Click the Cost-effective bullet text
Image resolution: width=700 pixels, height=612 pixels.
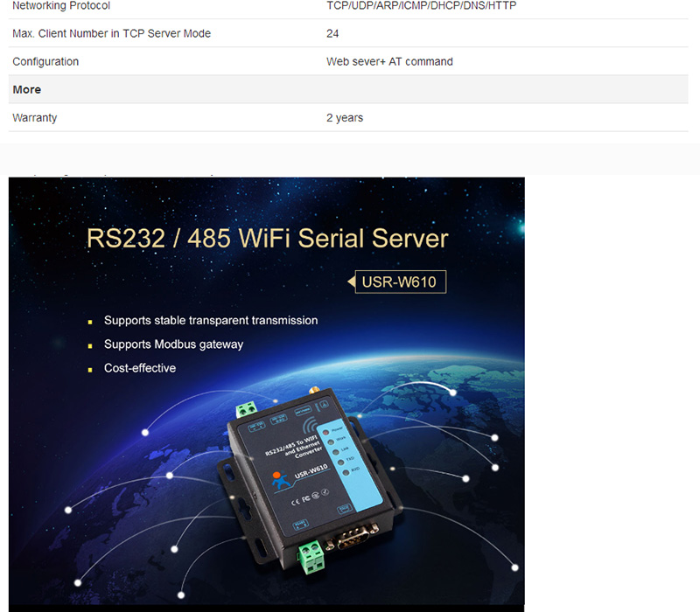click(139, 368)
